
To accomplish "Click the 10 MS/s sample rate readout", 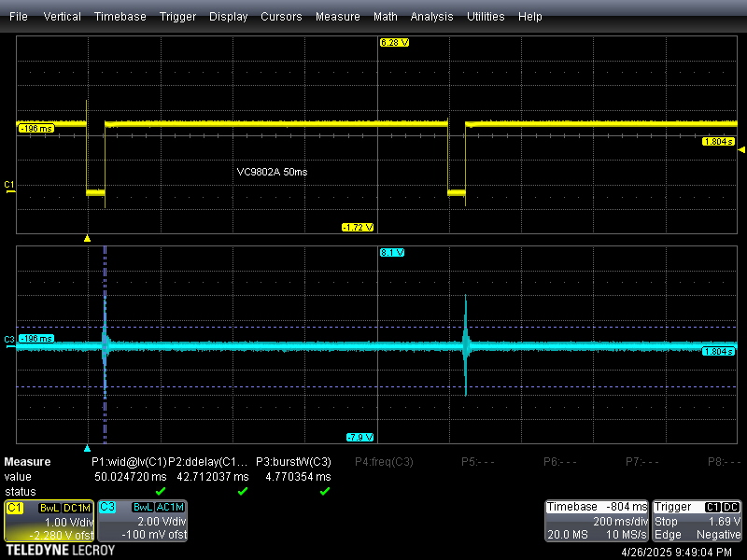I will pyautogui.click(x=626, y=535).
